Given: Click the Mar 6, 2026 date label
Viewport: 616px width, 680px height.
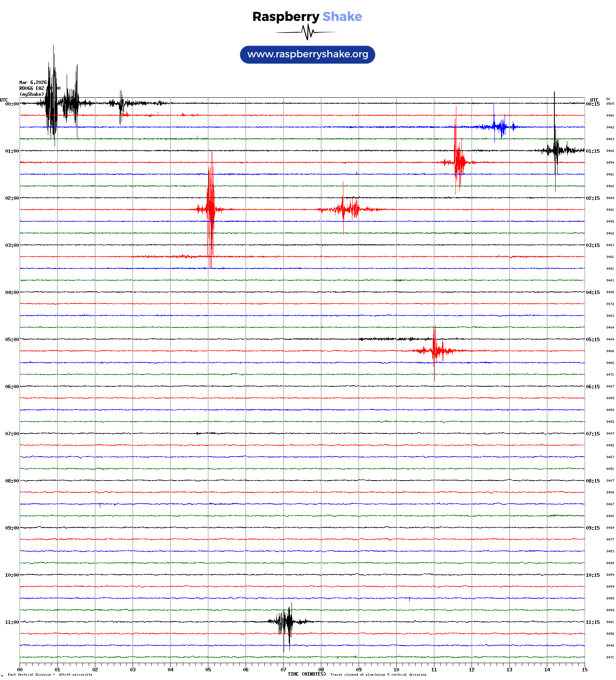Looking at the screenshot, I should [33, 82].
